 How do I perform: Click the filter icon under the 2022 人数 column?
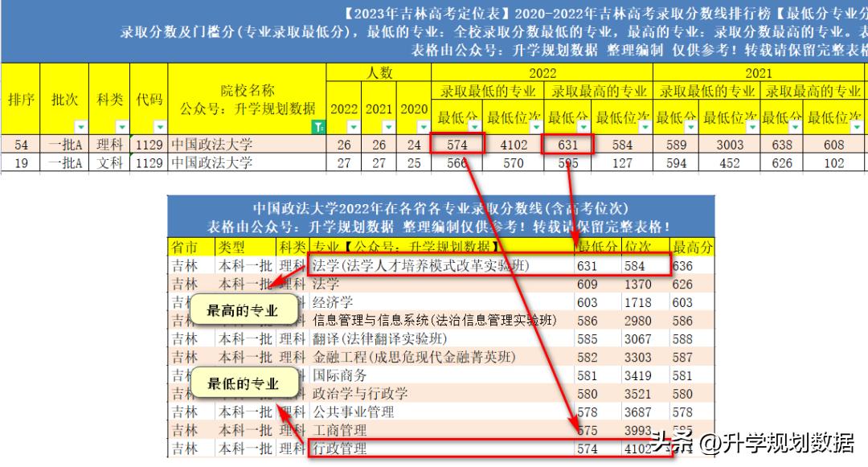[352, 126]
